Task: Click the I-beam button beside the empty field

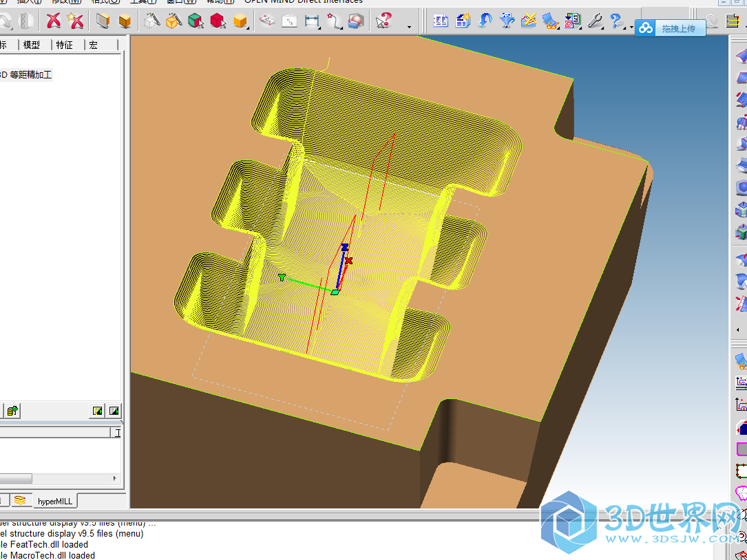Action: tap(117, 432)
